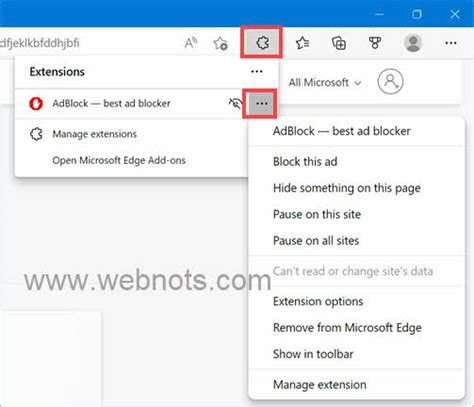Toggle AdBlock toolbar visibility eye icon
Screen dimensions: 474x407
coord(235,104)
